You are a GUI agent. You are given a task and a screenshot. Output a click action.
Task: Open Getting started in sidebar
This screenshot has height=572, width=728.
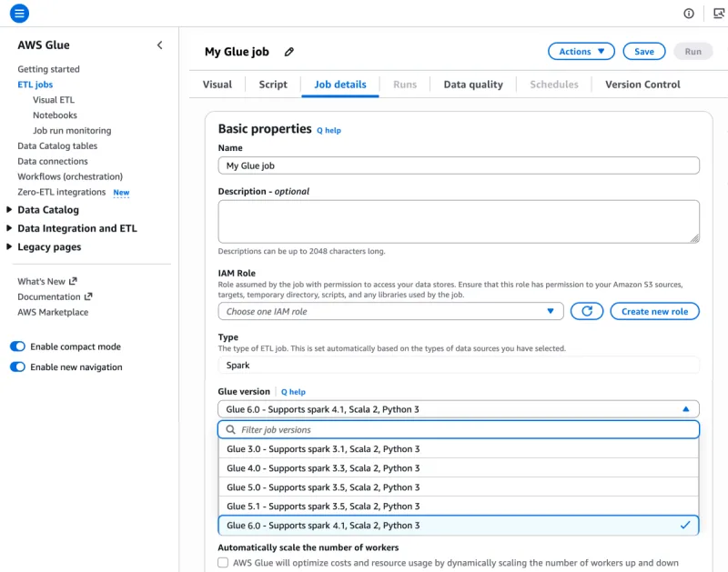click(49, 69)
